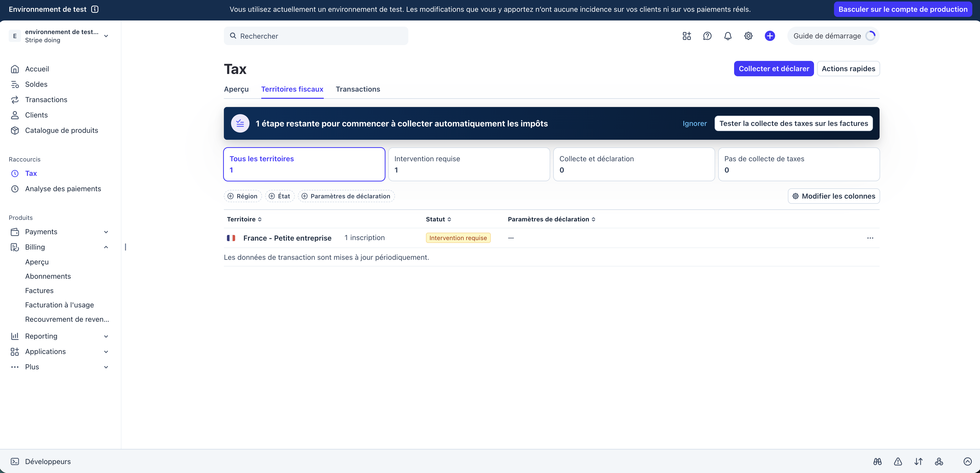
Task: Click the 1 inscription text
Action: point(364,238)
